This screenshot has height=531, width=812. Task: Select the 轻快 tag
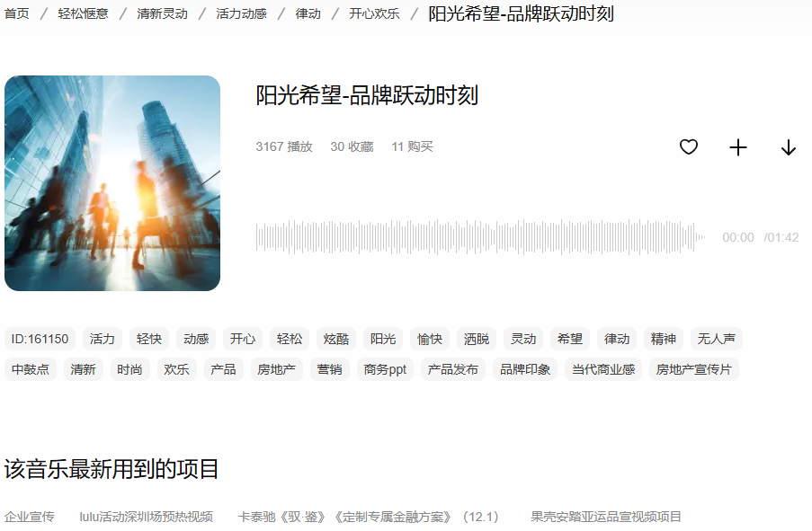tap(149, 339)
